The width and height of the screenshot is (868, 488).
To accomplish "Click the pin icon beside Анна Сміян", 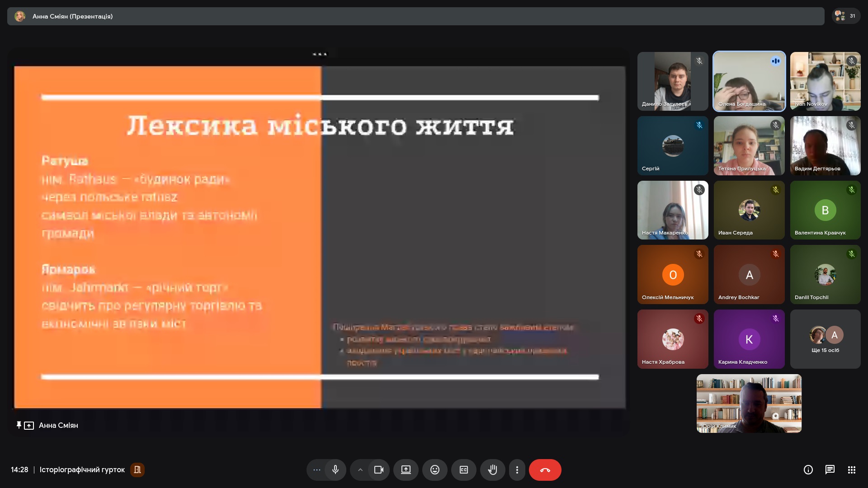I will click(x=19, y=425).
